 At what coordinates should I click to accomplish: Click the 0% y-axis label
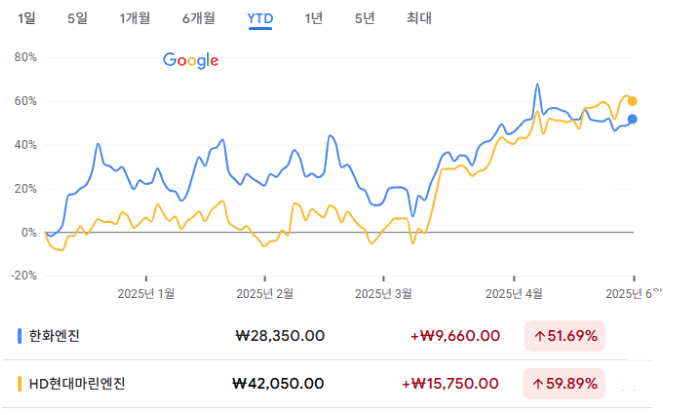29,233
